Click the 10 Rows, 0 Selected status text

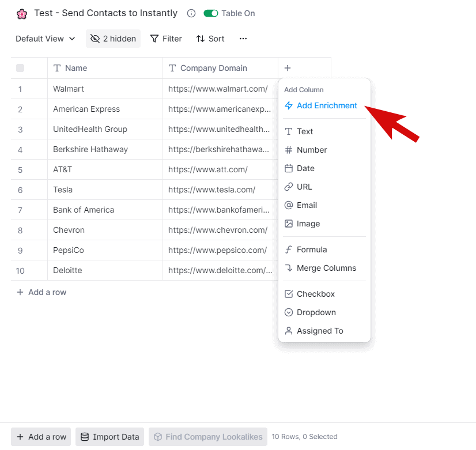click(304, 437)
